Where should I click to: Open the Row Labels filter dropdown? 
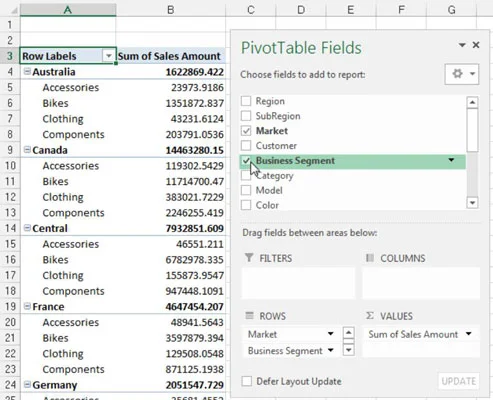tap(109, 56)
